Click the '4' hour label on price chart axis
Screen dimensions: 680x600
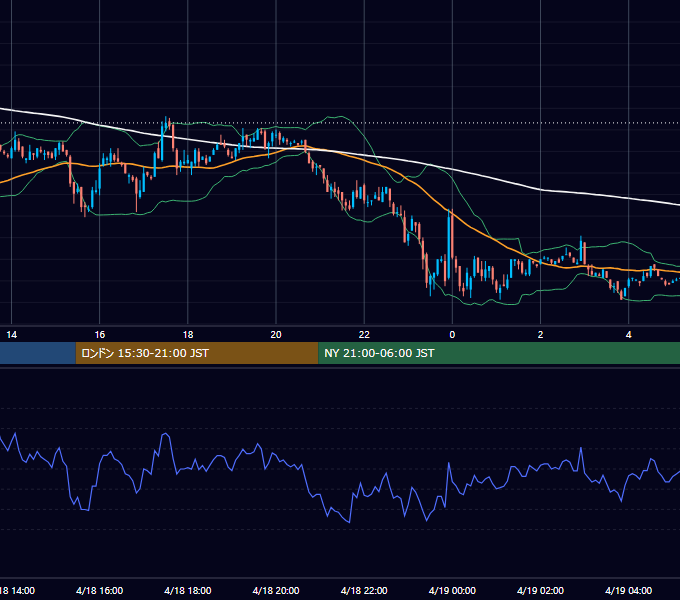[x=628, y=335]
